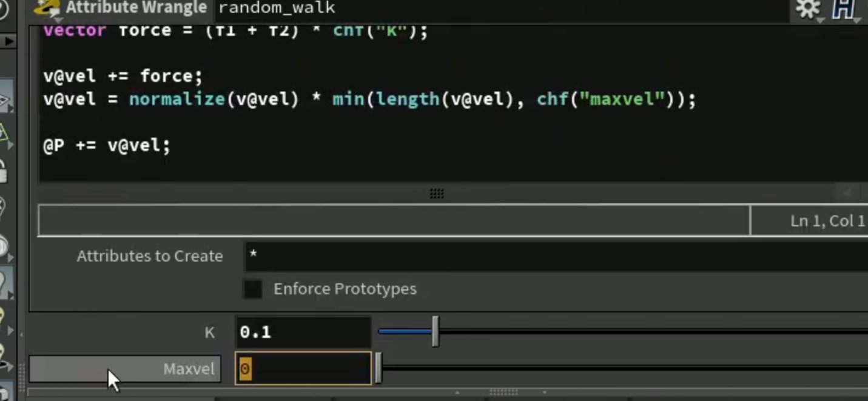Click the Houdini help icon
The width and height of the screenshot is (868, 401).
844,9
